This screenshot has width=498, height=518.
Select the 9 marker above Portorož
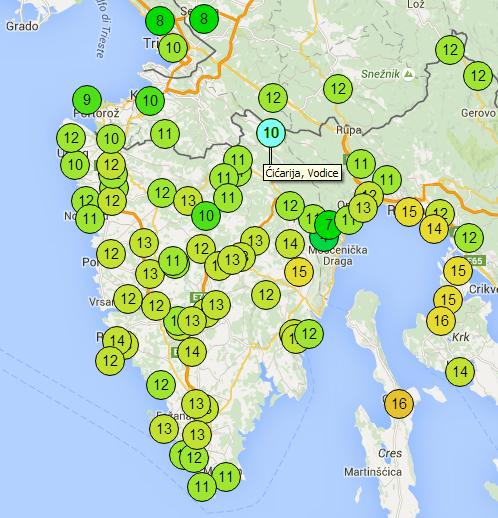point(87,100)
